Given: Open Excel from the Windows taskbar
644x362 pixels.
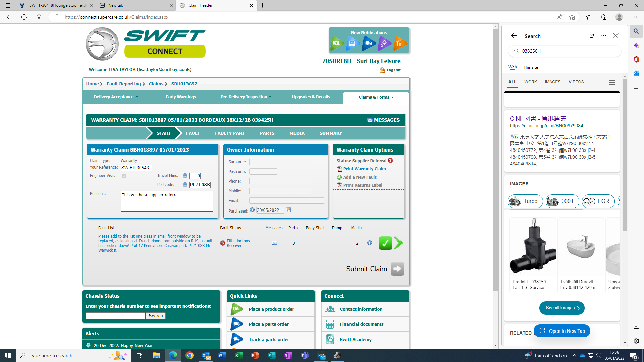Looking at the screenshot, I should (238, 355).
